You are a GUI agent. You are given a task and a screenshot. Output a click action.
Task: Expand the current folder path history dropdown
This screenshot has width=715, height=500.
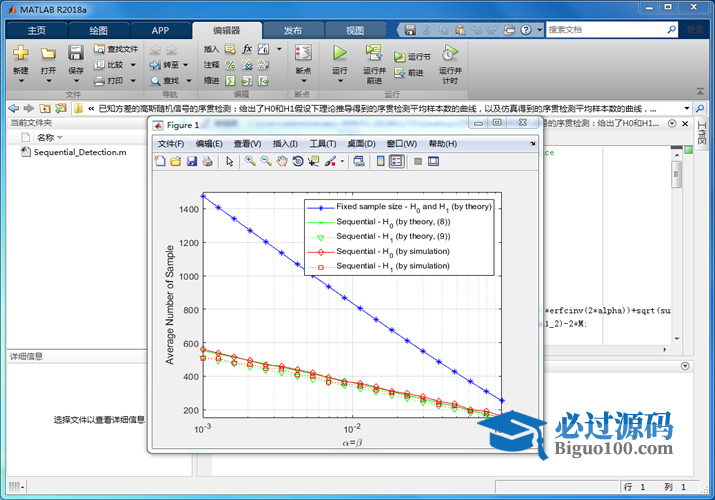[687, 108]
